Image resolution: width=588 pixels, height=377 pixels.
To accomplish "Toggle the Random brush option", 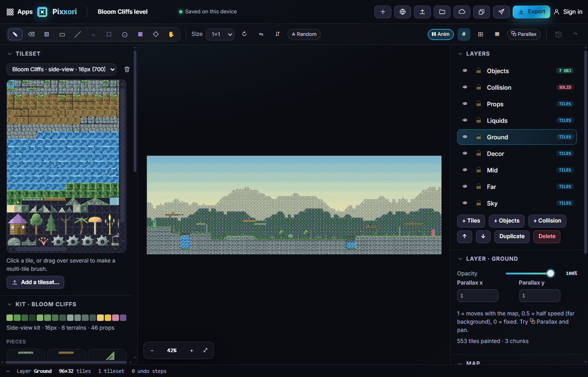I will point(304,34).
